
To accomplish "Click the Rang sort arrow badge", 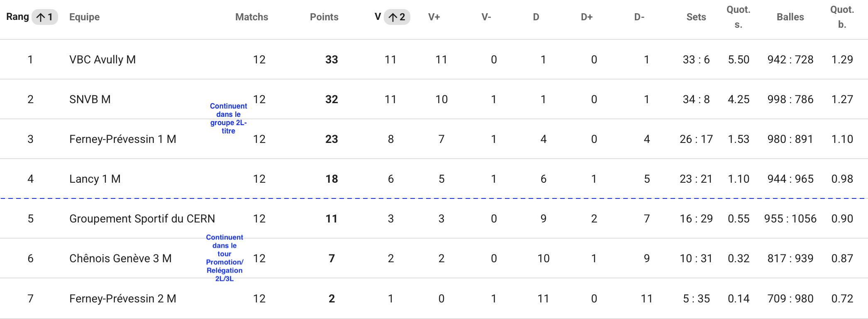I will 45,17.
